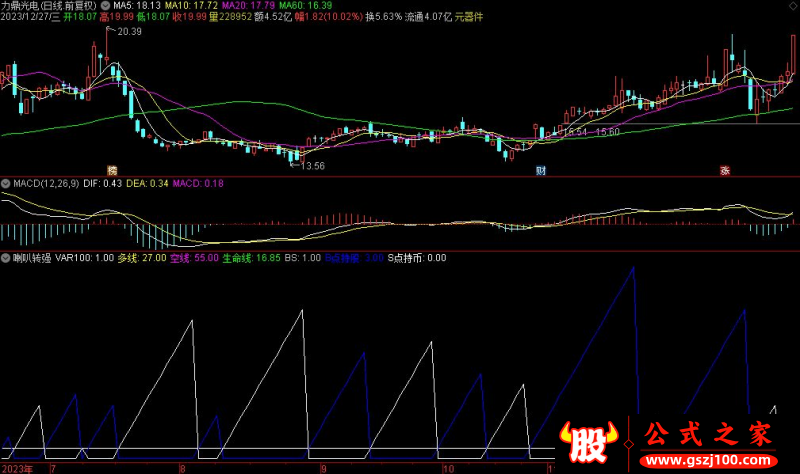
Task: Click the BS: 1.00 value
Action: (303, 258)
